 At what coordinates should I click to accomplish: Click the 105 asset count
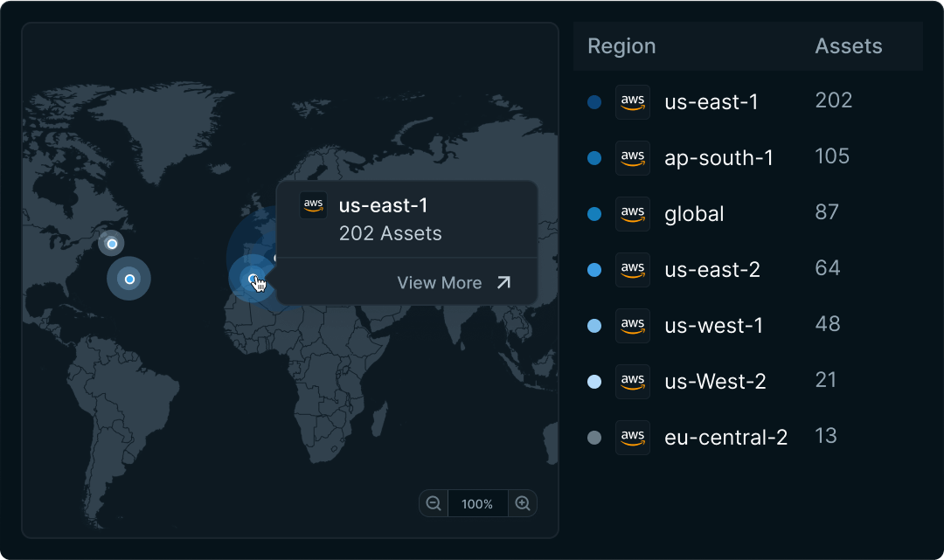click(832, 156)
